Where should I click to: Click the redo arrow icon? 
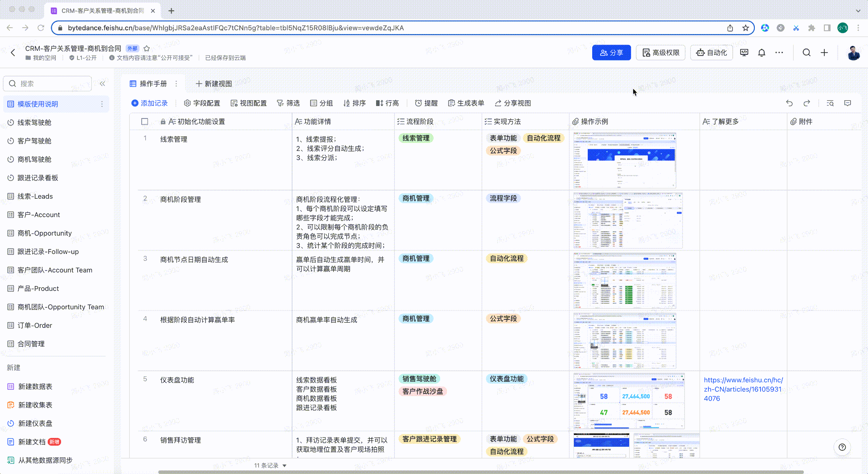[807, 103]
